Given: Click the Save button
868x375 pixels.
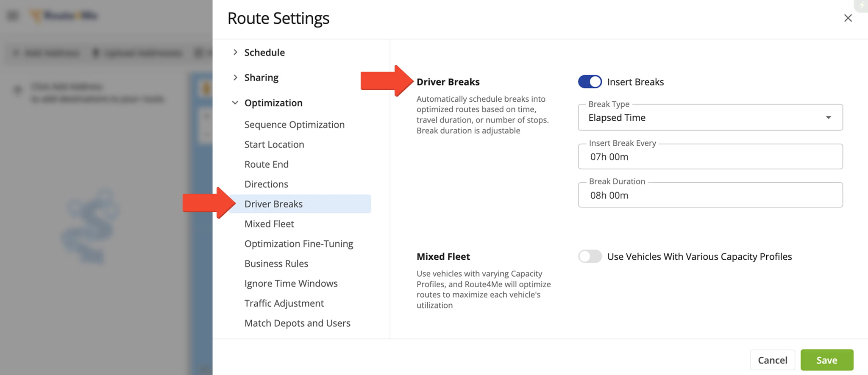Looking at the screenshot, I should point(826,360).
